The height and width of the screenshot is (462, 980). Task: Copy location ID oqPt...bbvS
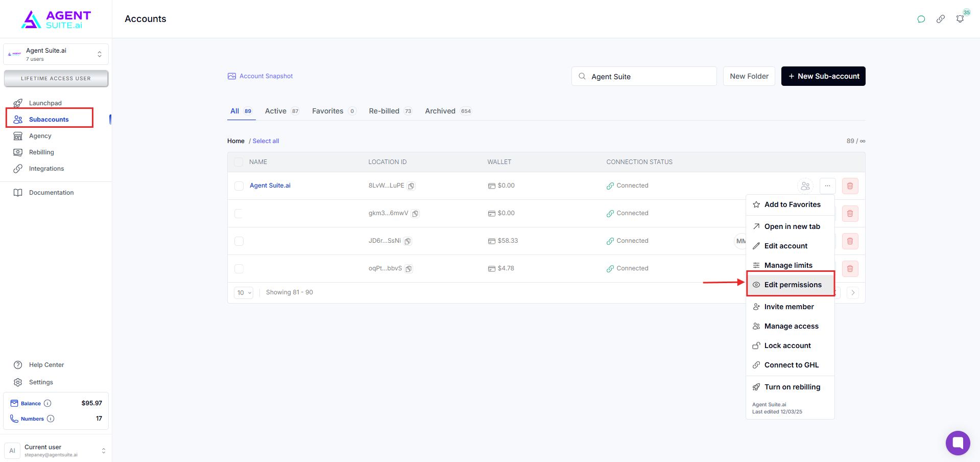click(409, 269)
